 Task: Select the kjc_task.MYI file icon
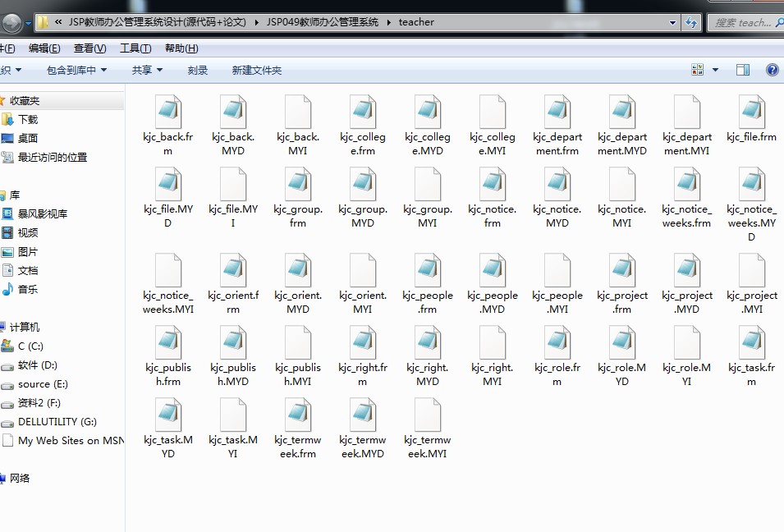[x=233, y=415]
